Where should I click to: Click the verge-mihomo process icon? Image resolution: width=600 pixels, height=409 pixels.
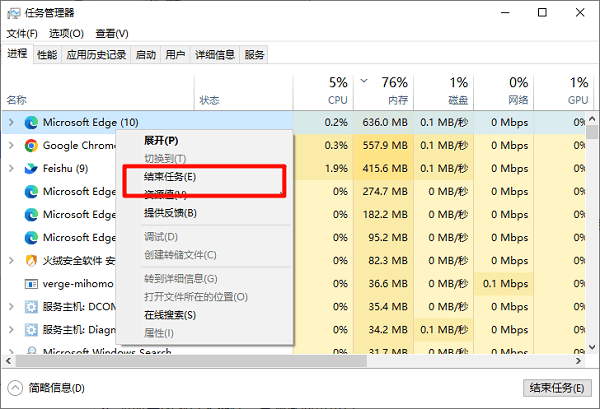[31, 284]
